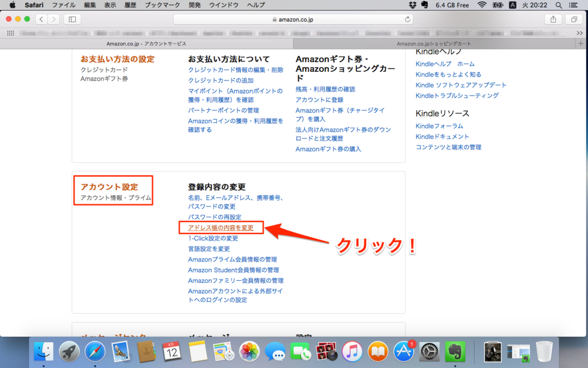Viewport: 588px width, 368px height.
Task: Toggle the Safari sidebar button
Action: point(72,19)
